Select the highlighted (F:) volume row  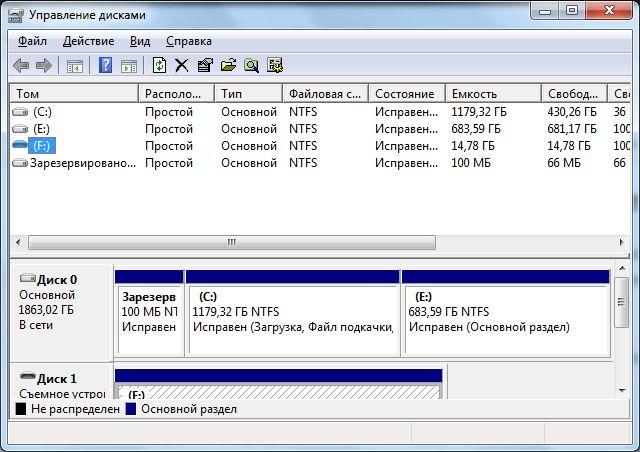[x=320, y=145]
